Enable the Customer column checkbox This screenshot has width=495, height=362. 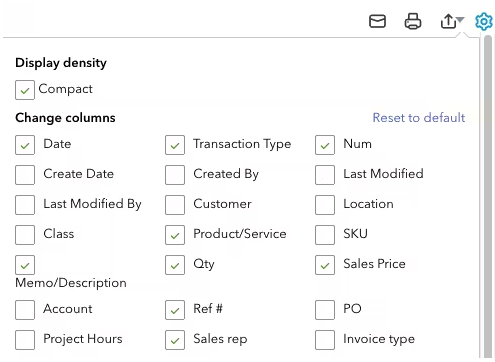(175, 205)
